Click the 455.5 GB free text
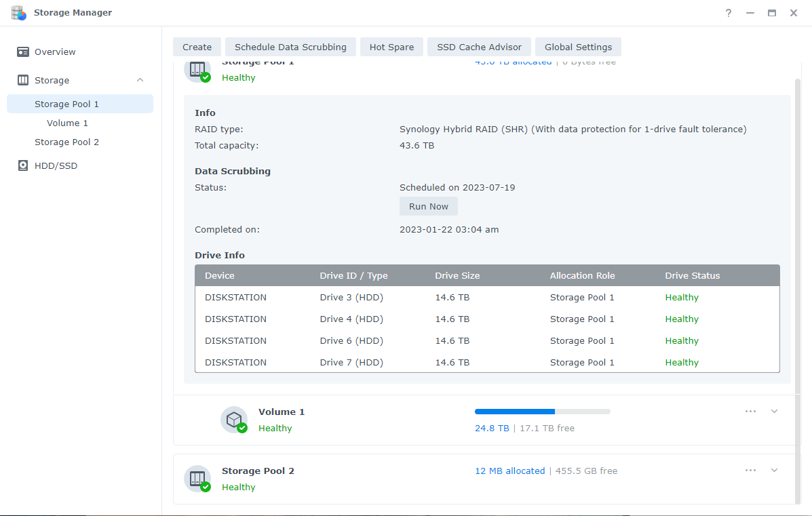This screenshot has height=516, width=812. pyautogui.click(x=586, y=471)
